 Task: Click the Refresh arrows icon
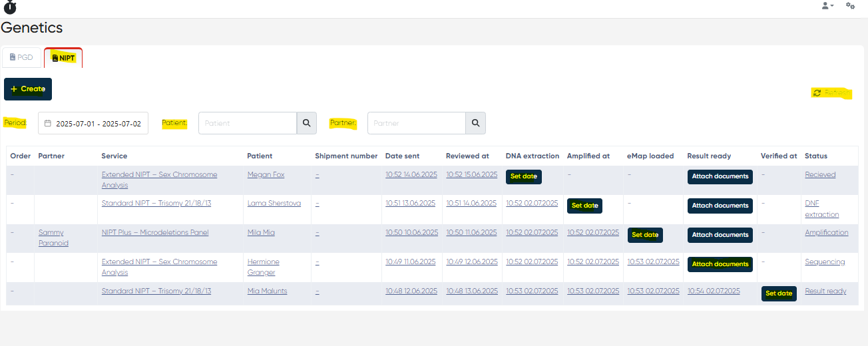tap(817, 93)
